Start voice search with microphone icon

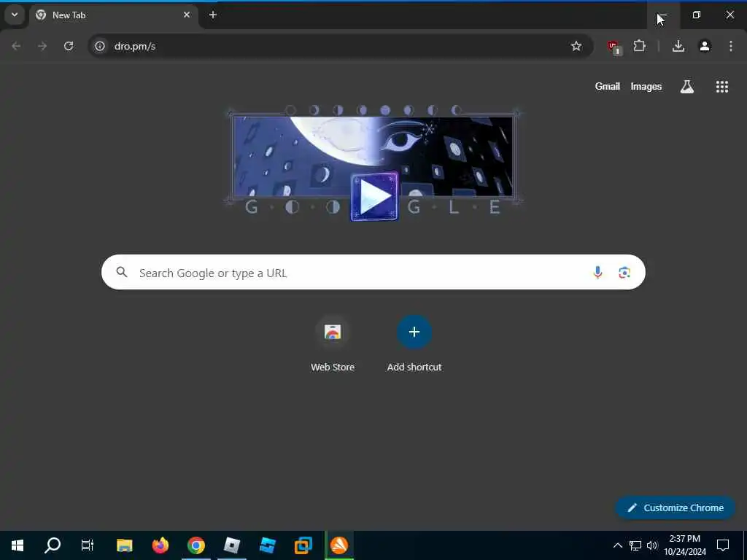coord(597,273)
